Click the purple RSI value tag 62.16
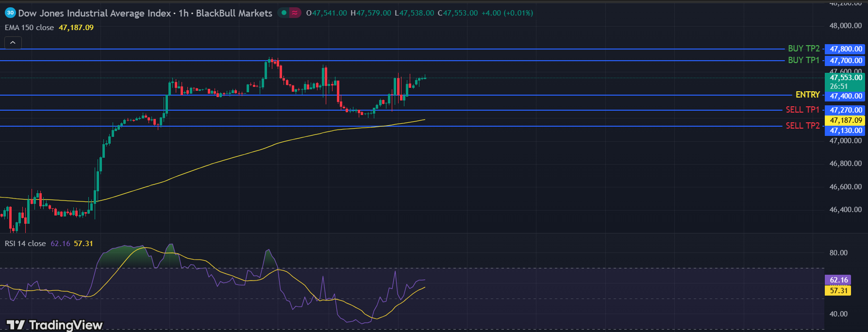The width and height of the screenshot is (868, 332). (x=839, y=280)
